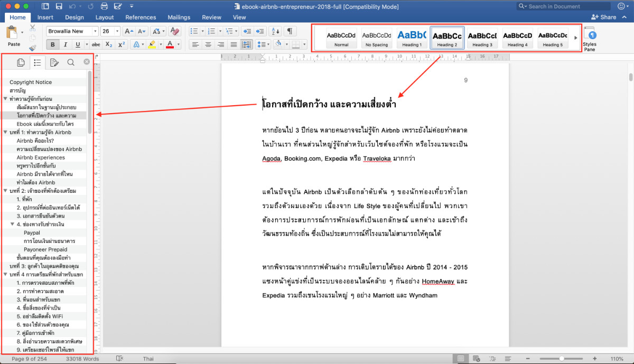Open the Styles Pane
634x364 pixels.
coord(590,39)
